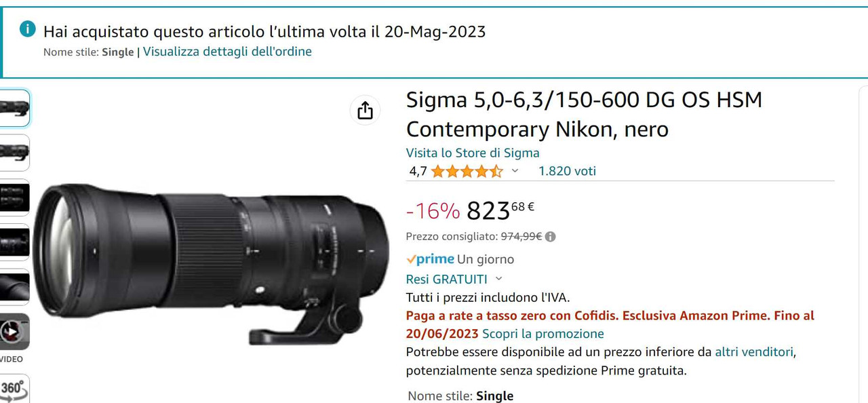Expand the rating breakdown chevron
The image size is (868, 403).
click(x=515, y=171)
